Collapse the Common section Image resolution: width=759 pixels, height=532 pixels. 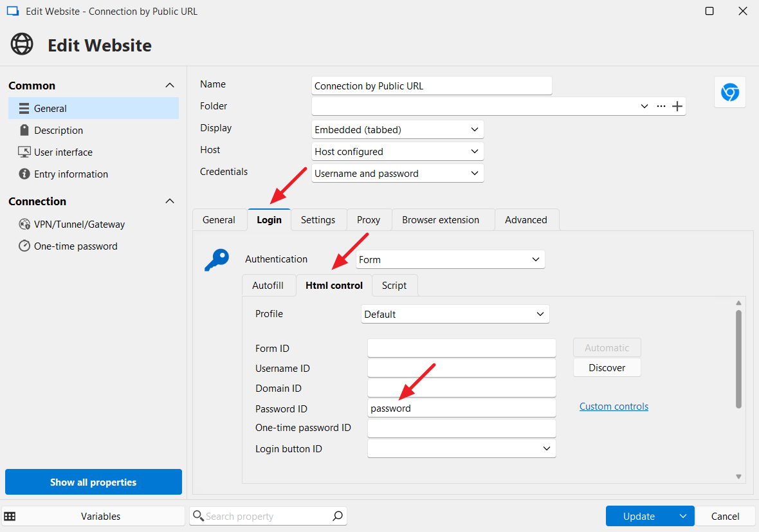pyautogui.click(x=170, y=86)
